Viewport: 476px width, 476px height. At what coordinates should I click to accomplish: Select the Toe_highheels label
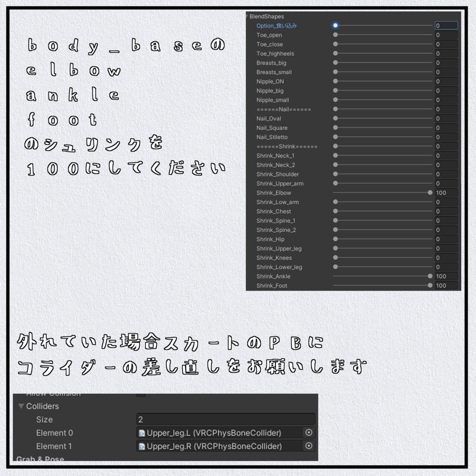[x=275, y=53]
